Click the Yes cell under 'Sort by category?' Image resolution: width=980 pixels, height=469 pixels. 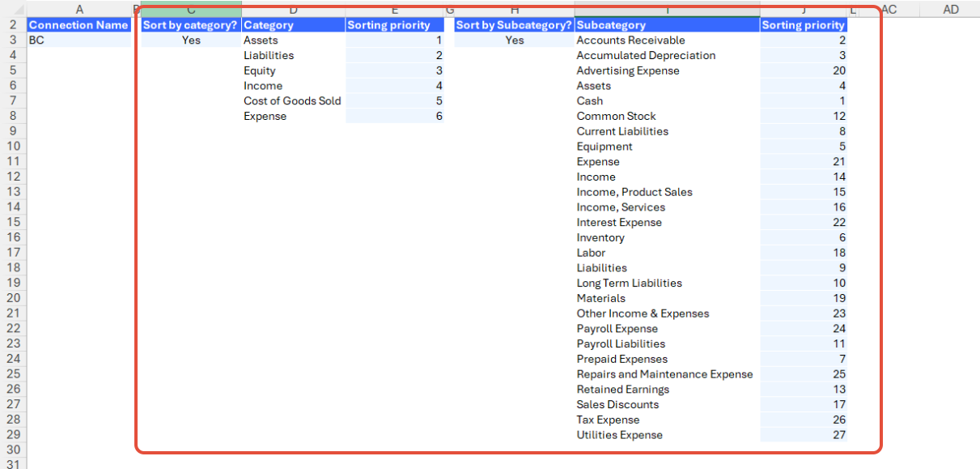click(191, 40)
